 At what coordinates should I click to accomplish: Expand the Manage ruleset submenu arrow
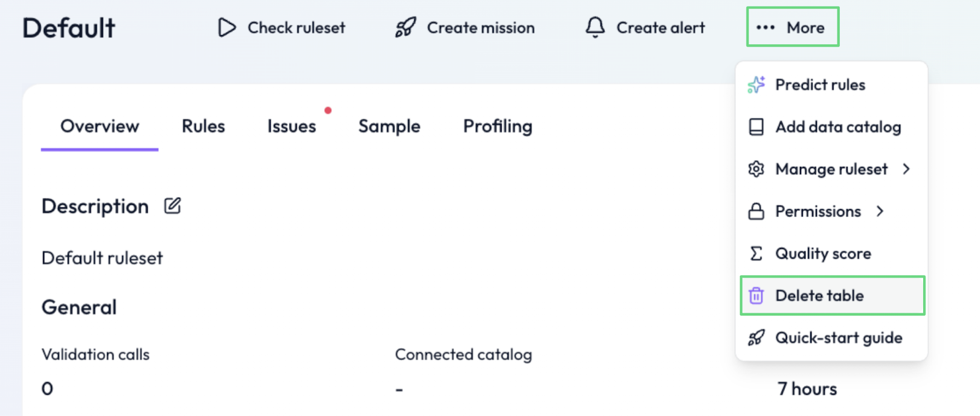906,169
